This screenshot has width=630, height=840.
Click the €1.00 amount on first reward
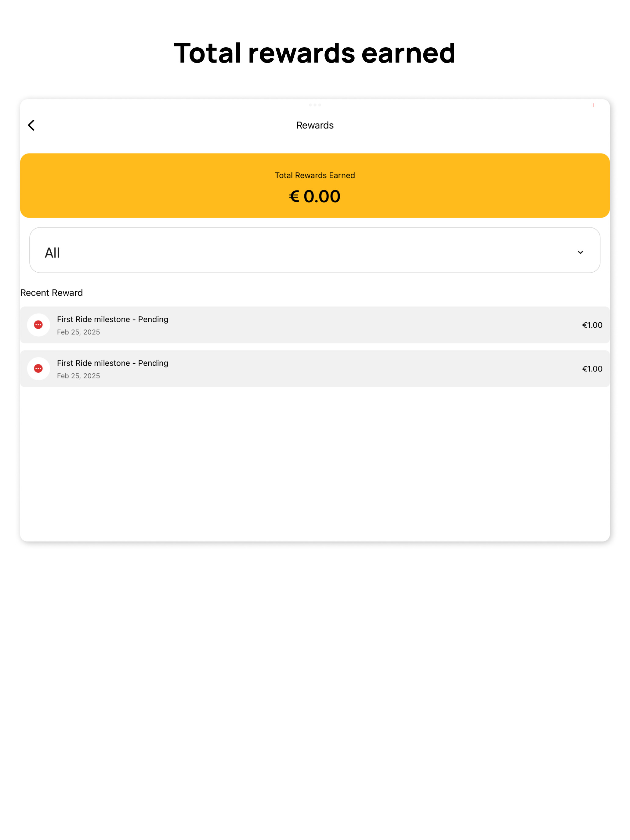tap(592, 325)
